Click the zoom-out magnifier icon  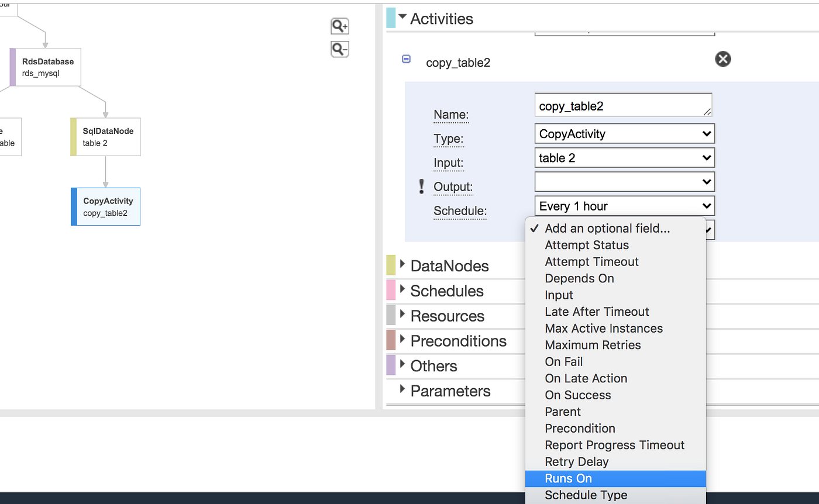point(339,49)
